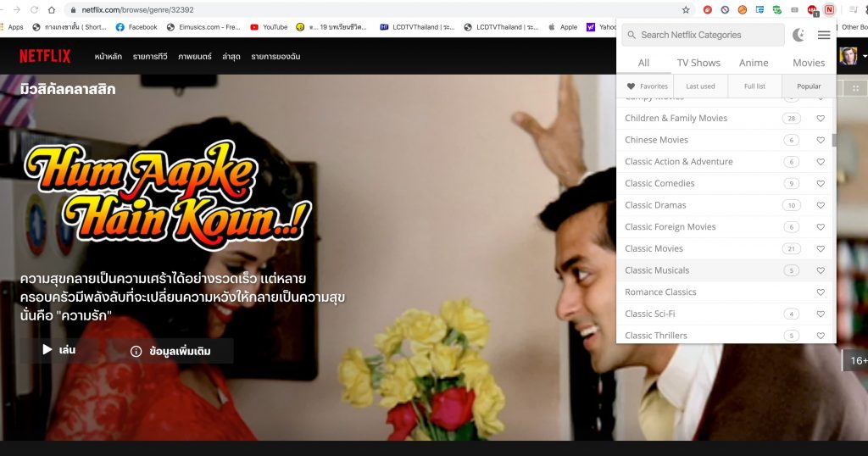The width and height of the screenshot is (868, 456).
Task: Show the Full list of categories
Action: (754, 86)
